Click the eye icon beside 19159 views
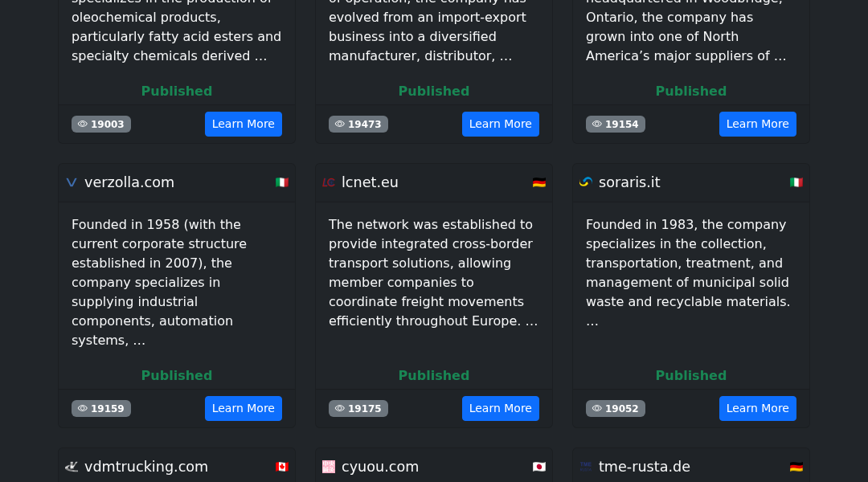Image resolution: width=868 pixels, height=482 pixels. [x=83, y=408]
